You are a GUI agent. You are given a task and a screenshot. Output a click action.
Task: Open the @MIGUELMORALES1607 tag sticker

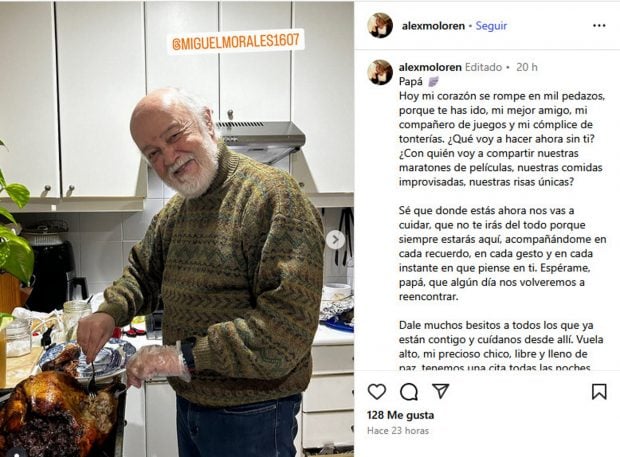coord(236,41)
